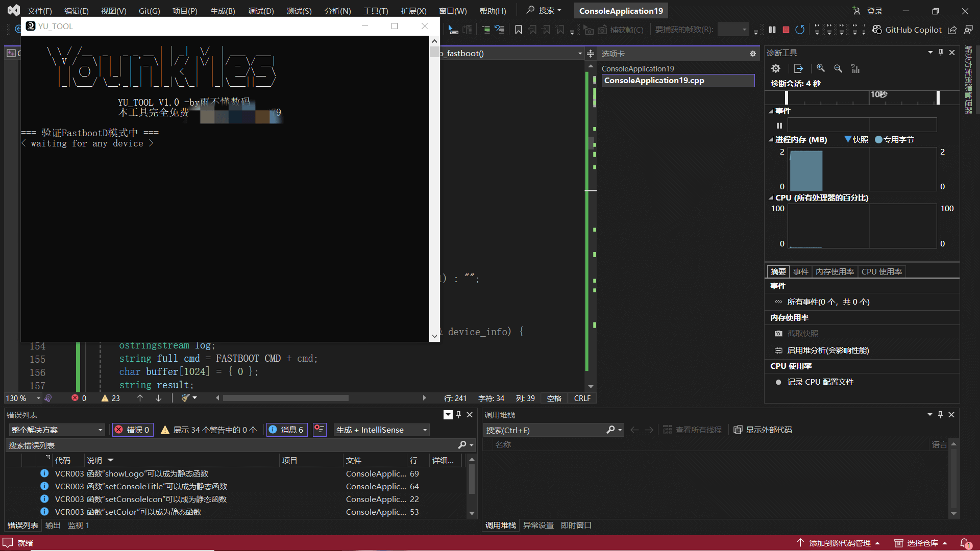Open diagnostic tools settings gear
Viewport: 980px width, 551px height.
(776, 68)
